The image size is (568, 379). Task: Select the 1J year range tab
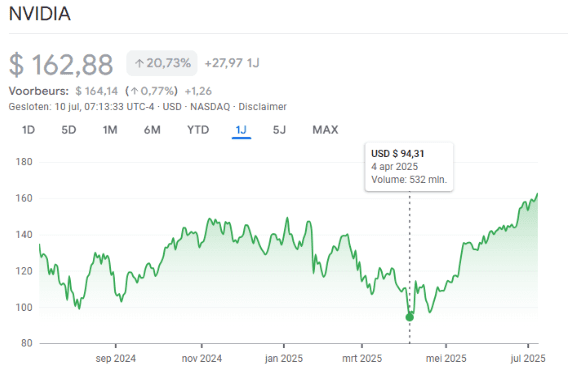[241, 130]
